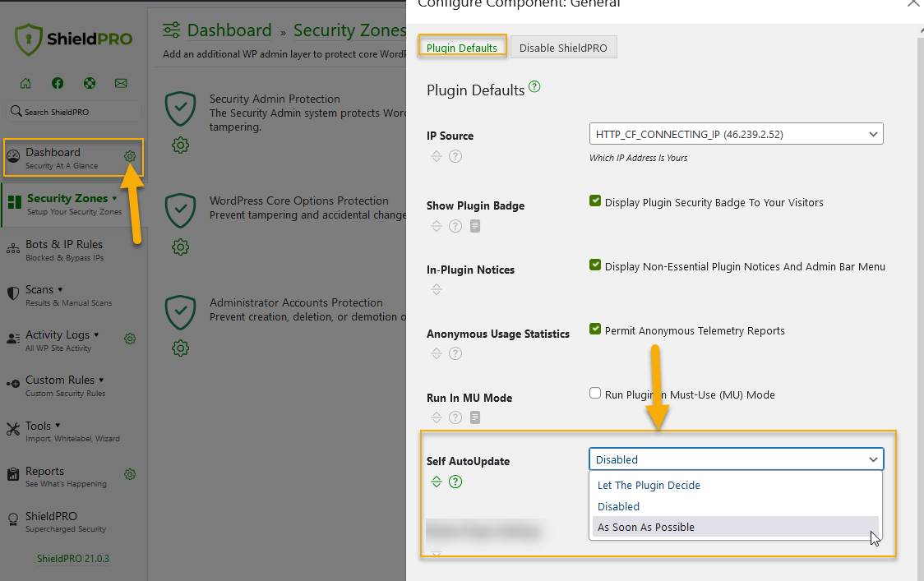Click shield icon for WordPress Core Options Protection
924x581 pixels.
tap(180, 211)
